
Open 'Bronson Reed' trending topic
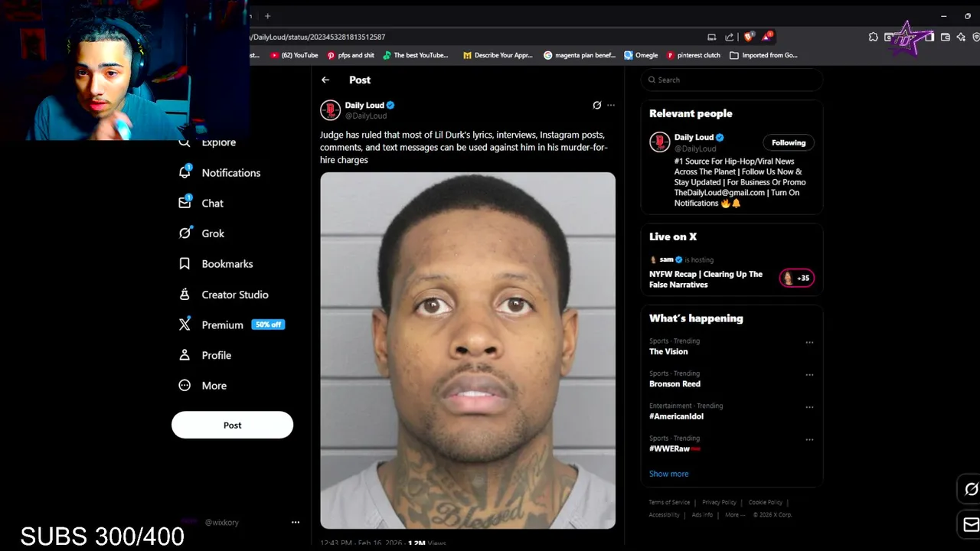click(x=675, y=384)
